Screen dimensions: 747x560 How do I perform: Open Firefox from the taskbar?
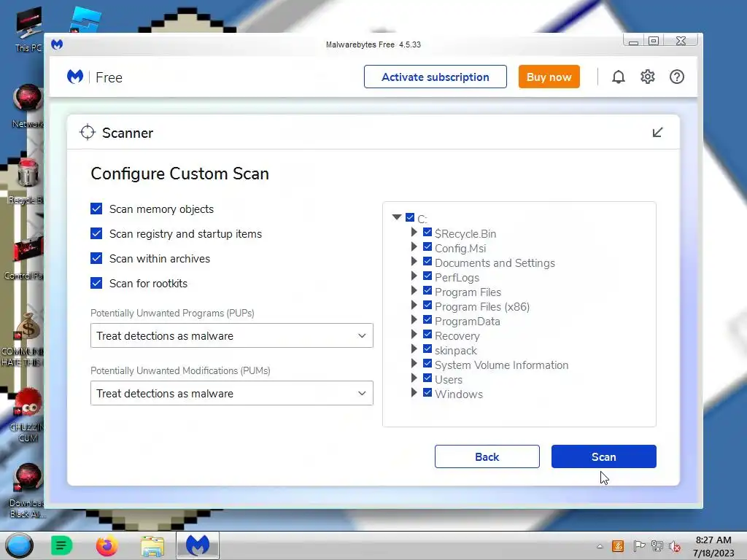(x=107, y=545)
